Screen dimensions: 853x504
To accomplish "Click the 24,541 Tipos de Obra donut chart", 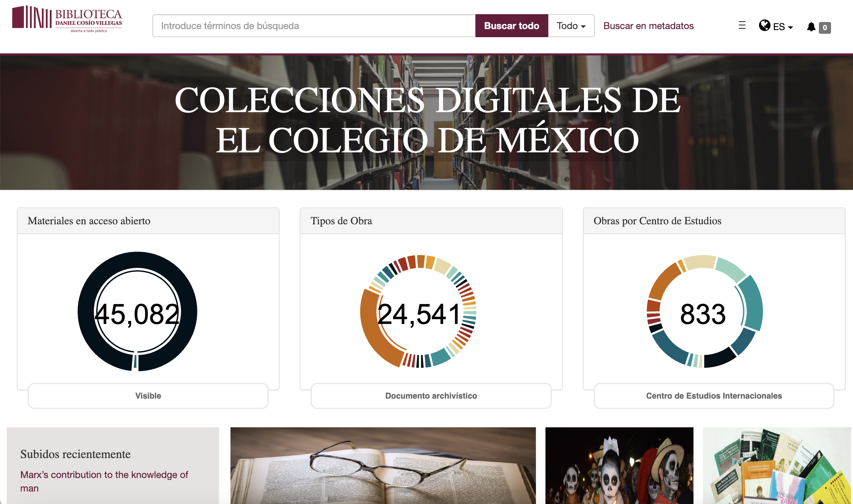I will (x=418, y=311).
